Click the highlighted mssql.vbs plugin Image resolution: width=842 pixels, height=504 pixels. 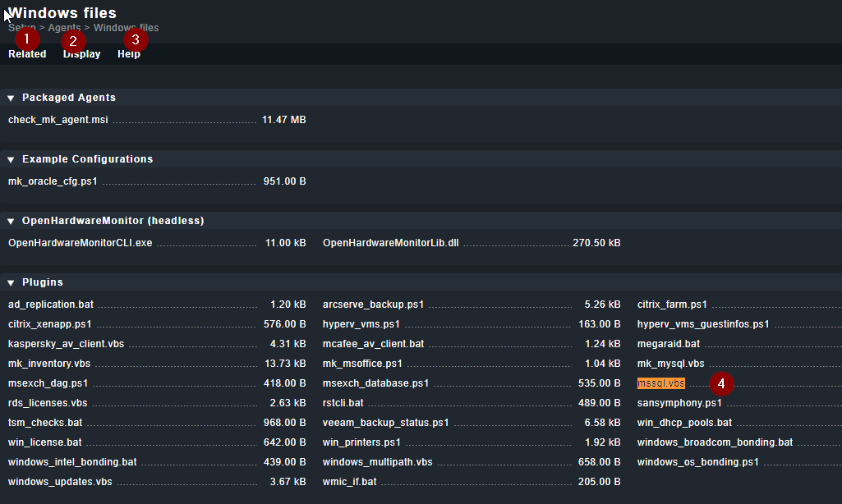[660, 383]
